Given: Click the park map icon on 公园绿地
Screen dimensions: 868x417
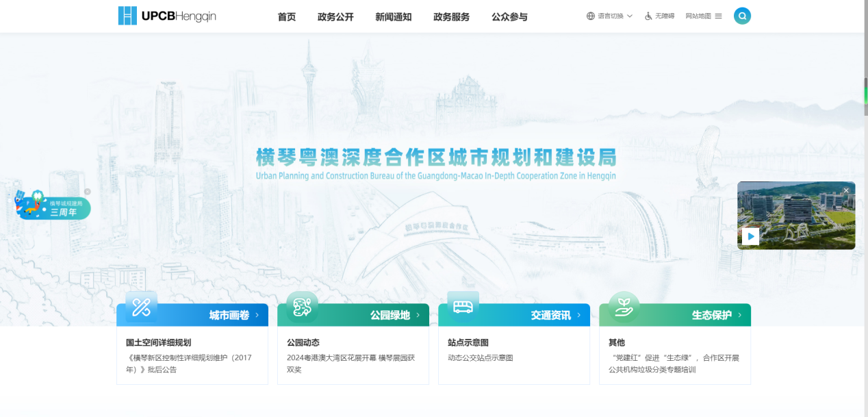Looking at the screenshot, I should [302, 307].
